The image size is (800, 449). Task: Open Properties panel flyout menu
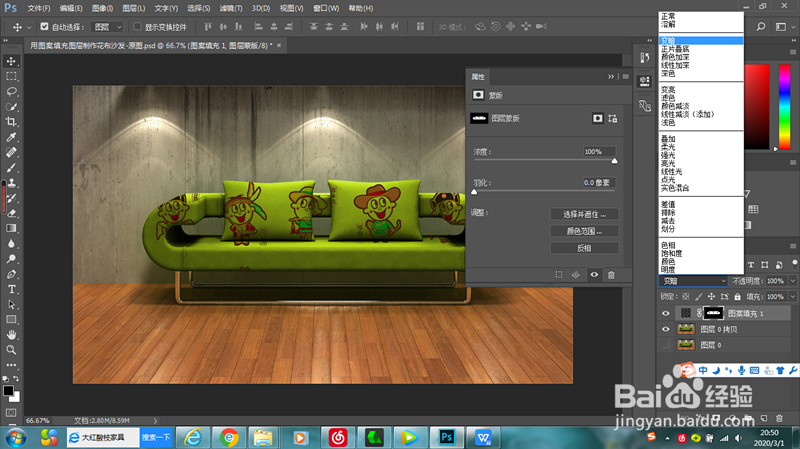tap(626, 77)
